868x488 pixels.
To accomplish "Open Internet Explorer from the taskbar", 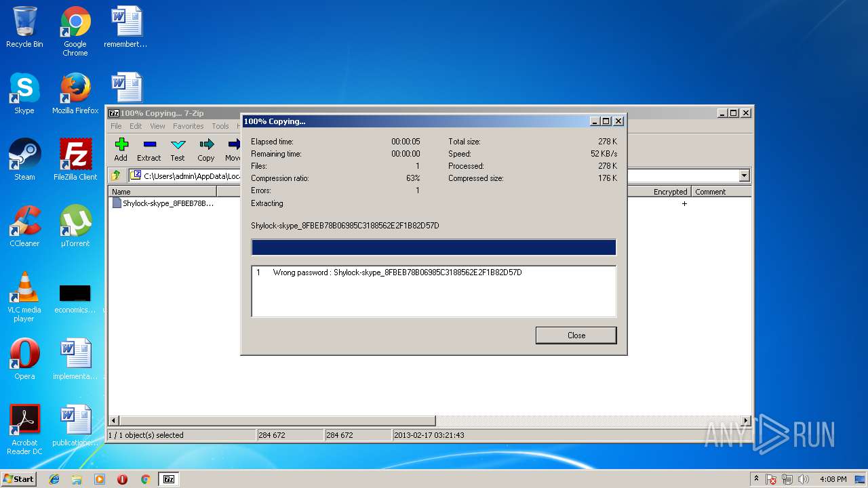I will 54,479.
